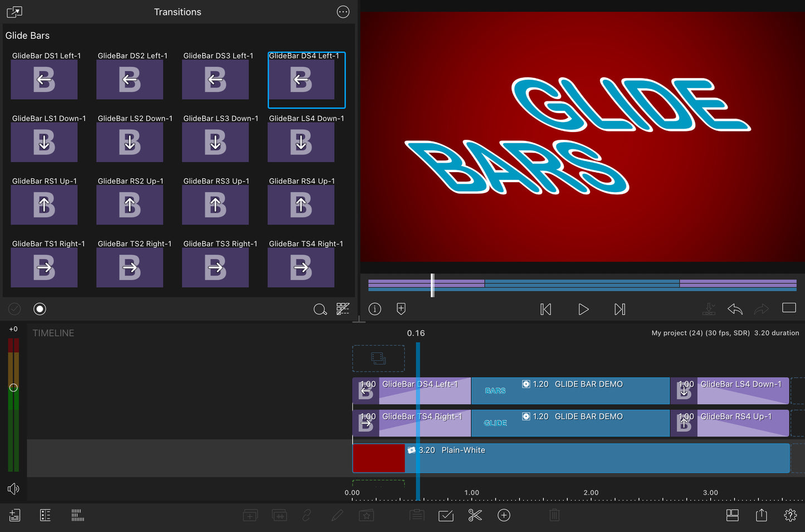Image resolution: width=805 pixels, height=532 pixels.
Task: Open project settings gear icon
Action: pyautogui.click(x=790, y=515)
